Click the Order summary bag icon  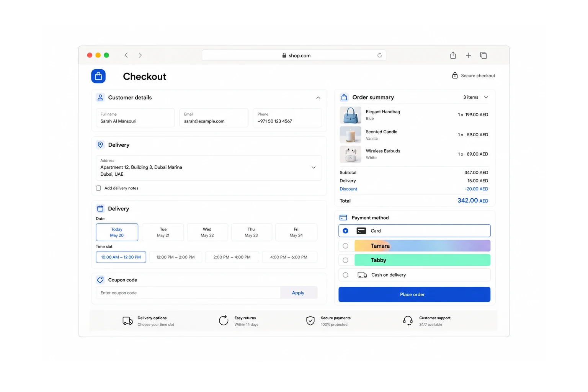pyautogui.click(x=344, y=97)
